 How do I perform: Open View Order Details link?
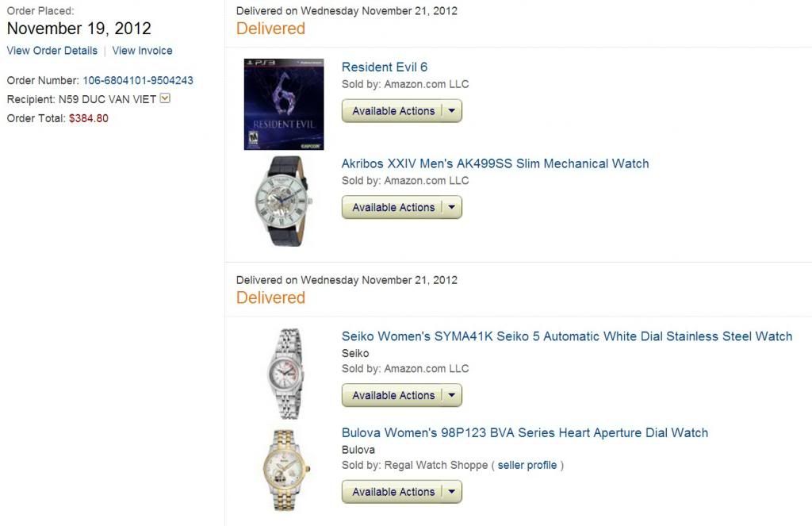click(52, 50)
